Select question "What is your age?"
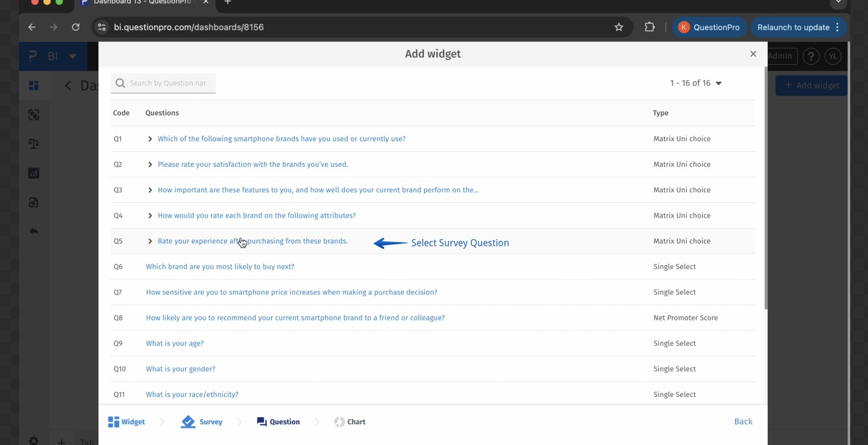The image size is (868, 445). (x=175, y=344)
